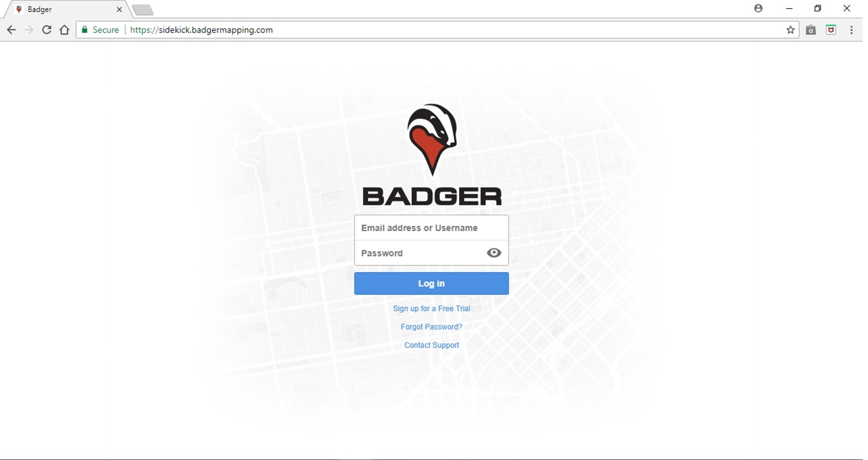Click the blue Log in button
Screen dimensions: 868x460
(x=431, y=284)
